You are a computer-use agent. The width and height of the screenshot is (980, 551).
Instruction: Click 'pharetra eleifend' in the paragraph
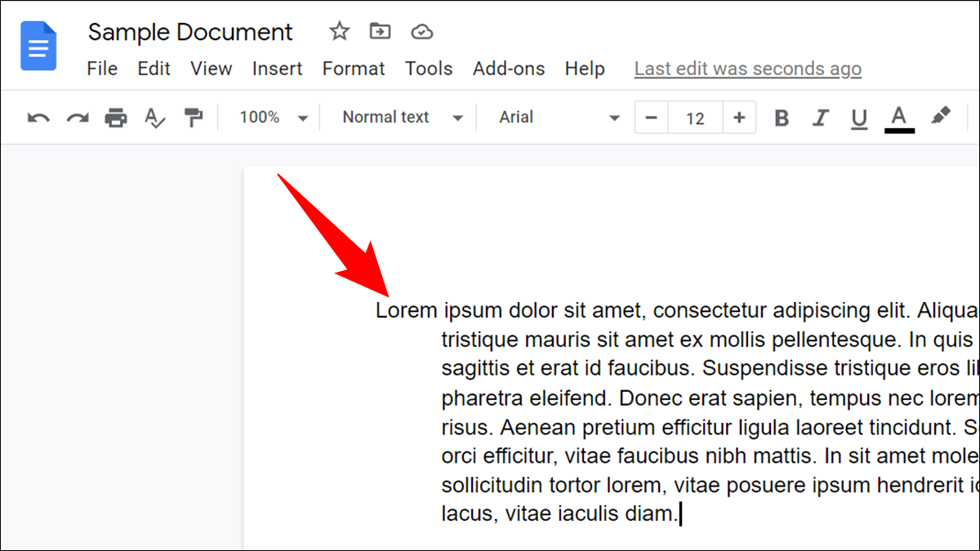point(527,398)
